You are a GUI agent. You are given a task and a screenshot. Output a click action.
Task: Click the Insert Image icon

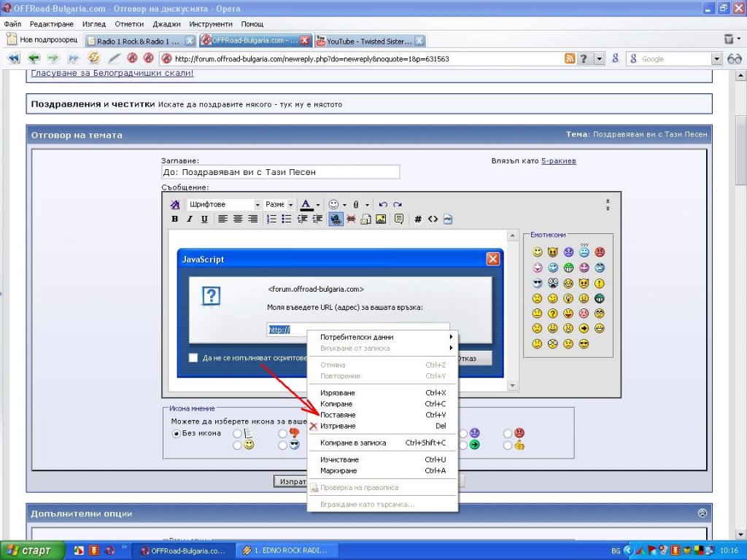(x=381, y=219)
